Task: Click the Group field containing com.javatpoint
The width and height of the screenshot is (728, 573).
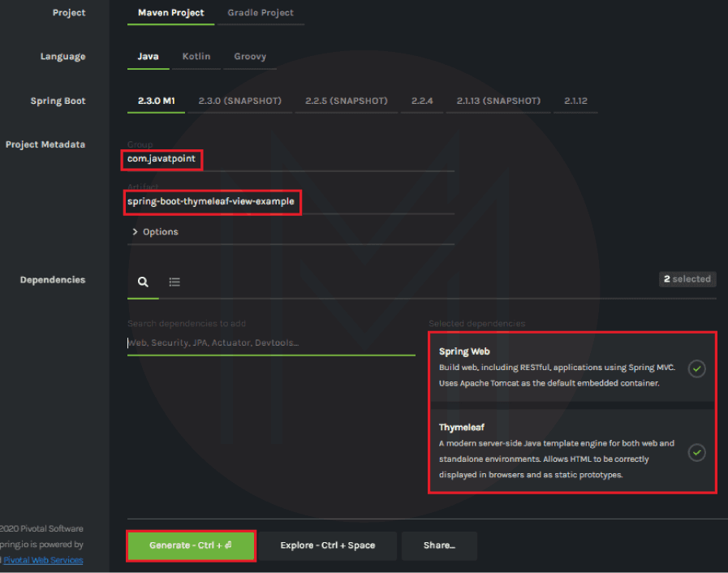Action: (x=161, y=159)
